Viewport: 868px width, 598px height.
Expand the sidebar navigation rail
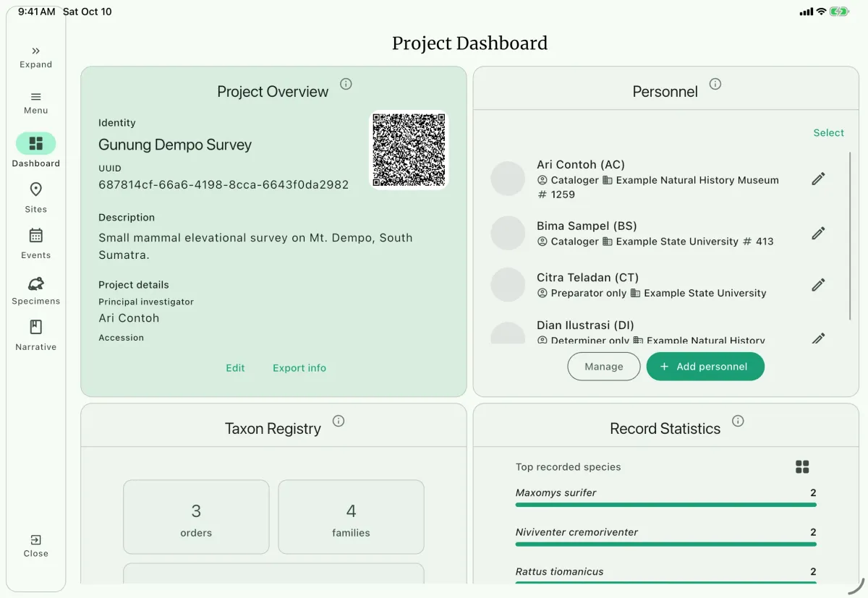click(35, 57)
